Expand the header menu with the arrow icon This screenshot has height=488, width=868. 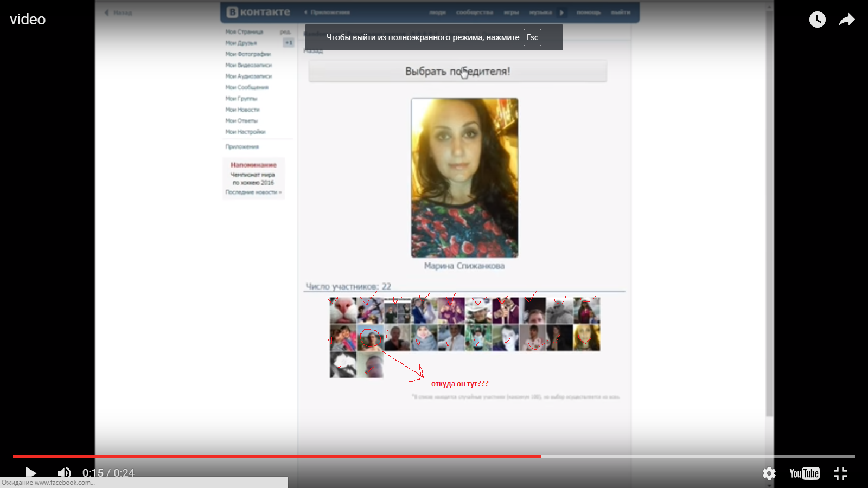(561, 12)
